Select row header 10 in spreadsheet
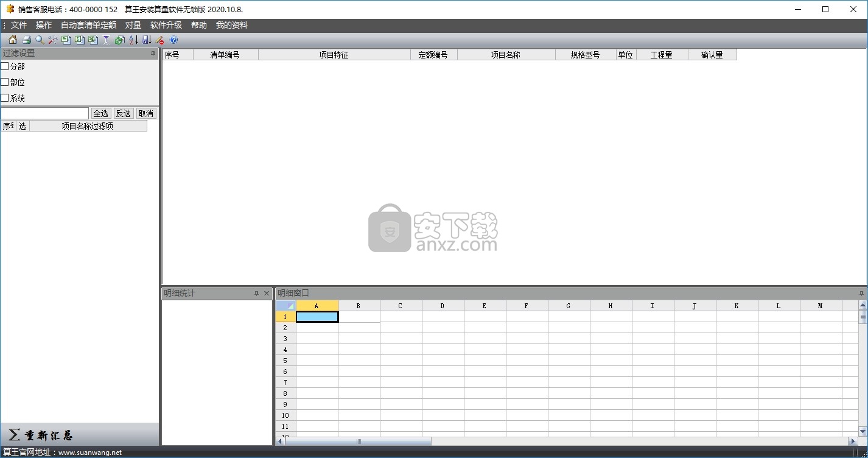 pos(285,415)
